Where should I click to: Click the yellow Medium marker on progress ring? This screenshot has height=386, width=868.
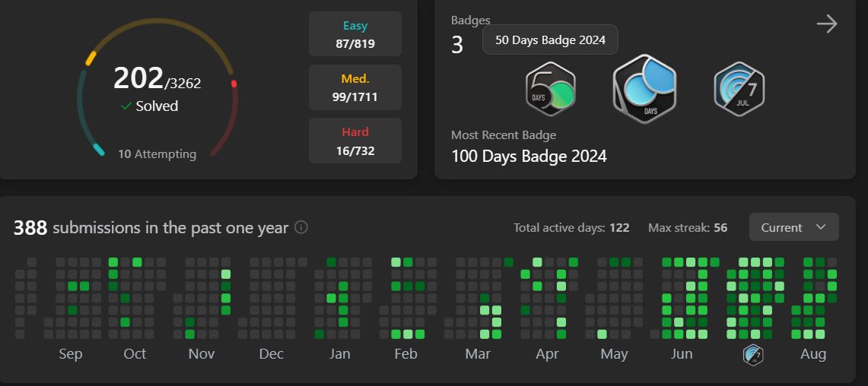point(91,58)
